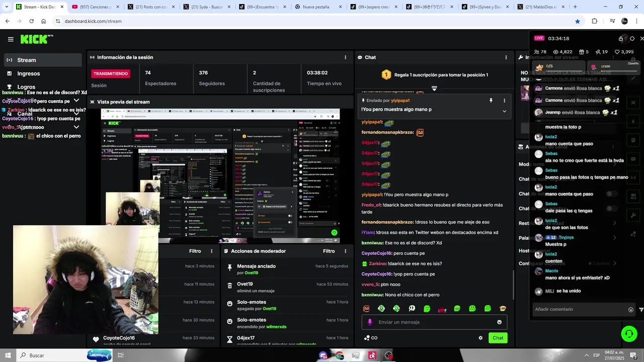This screenshot has height=362, width=644.
Task: Bookmark this page with the star icon
Action: pos(578,21)
